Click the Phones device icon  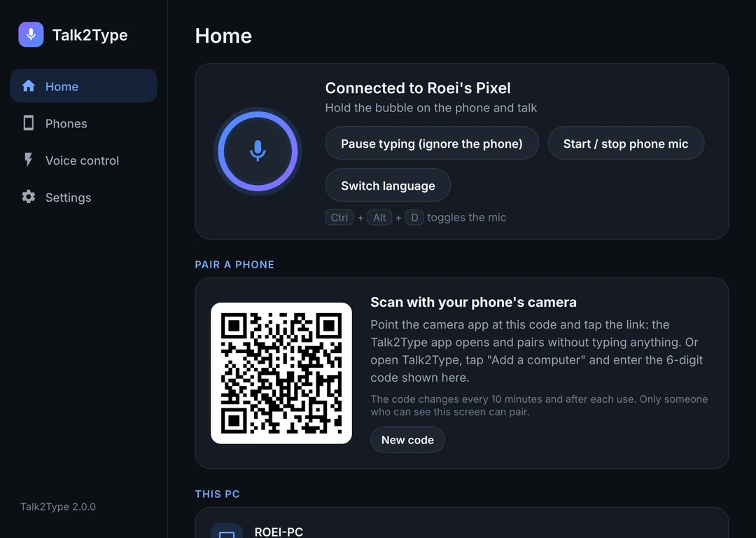point(29,123)
